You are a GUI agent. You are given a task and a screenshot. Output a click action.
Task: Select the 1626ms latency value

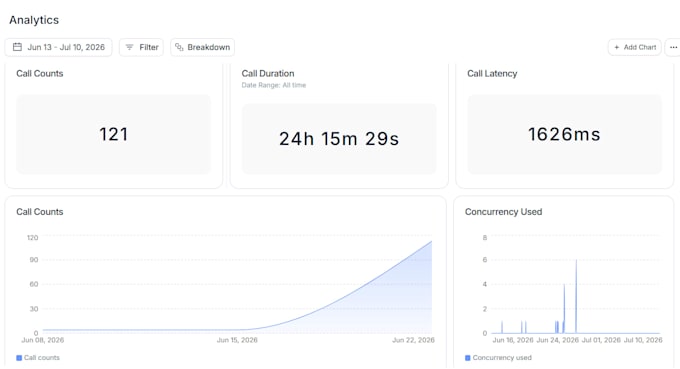[564, 134]
